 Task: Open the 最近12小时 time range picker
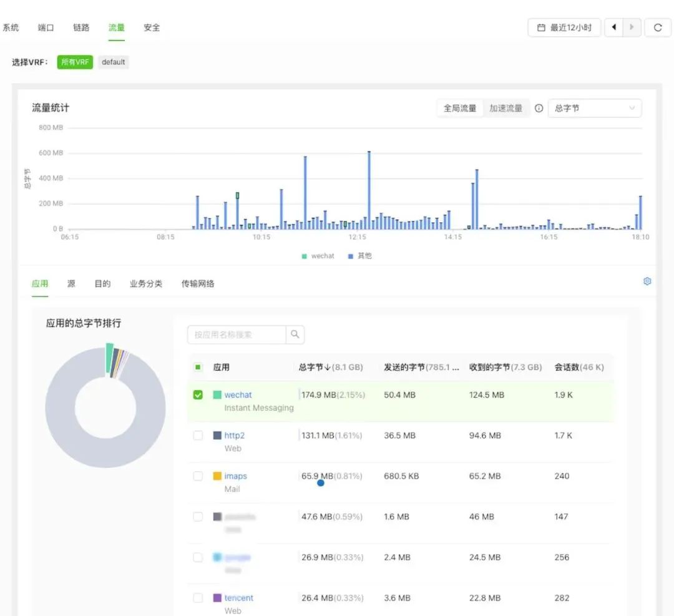564,27
